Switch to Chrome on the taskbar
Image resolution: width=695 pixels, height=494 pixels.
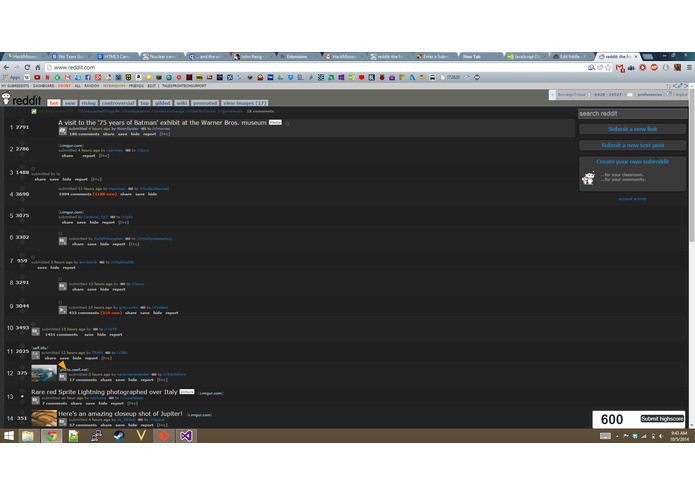(x=51, y=436)
